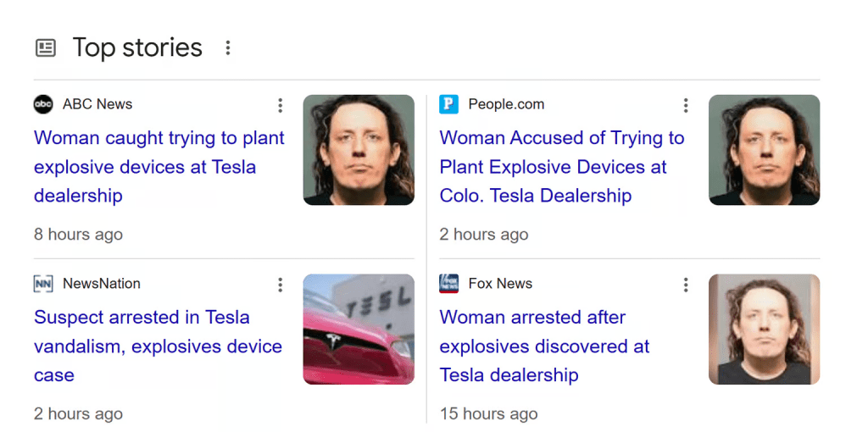Click the NewsNation source name
Viewport: 868px width, 432px height.
point(102,284)
